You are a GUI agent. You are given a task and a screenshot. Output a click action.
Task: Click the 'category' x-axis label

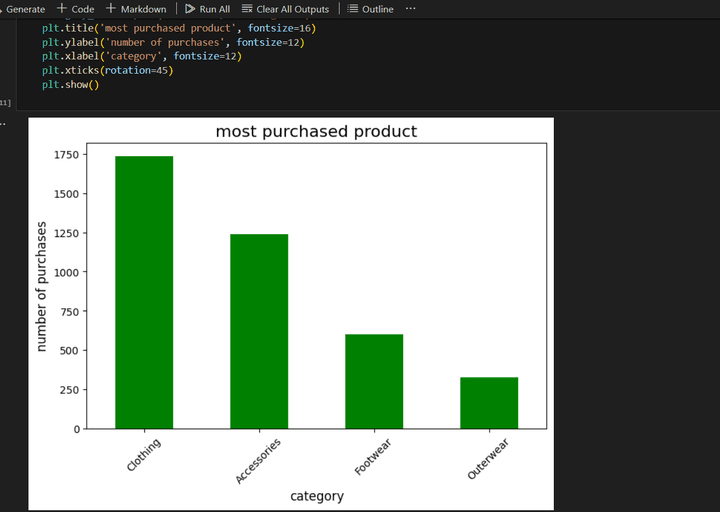click(x=316, y=496)
